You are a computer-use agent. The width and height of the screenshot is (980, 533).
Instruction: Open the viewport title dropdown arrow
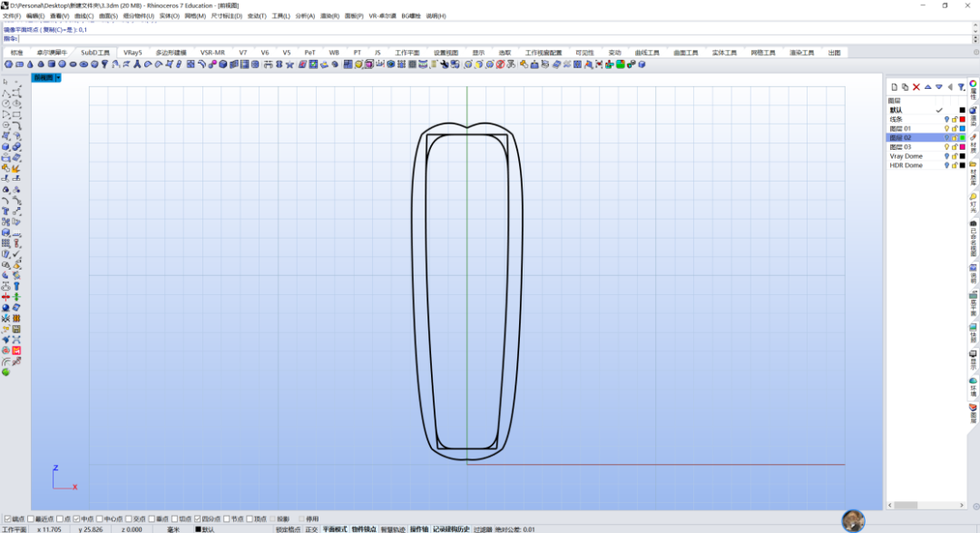pos(58,77)
